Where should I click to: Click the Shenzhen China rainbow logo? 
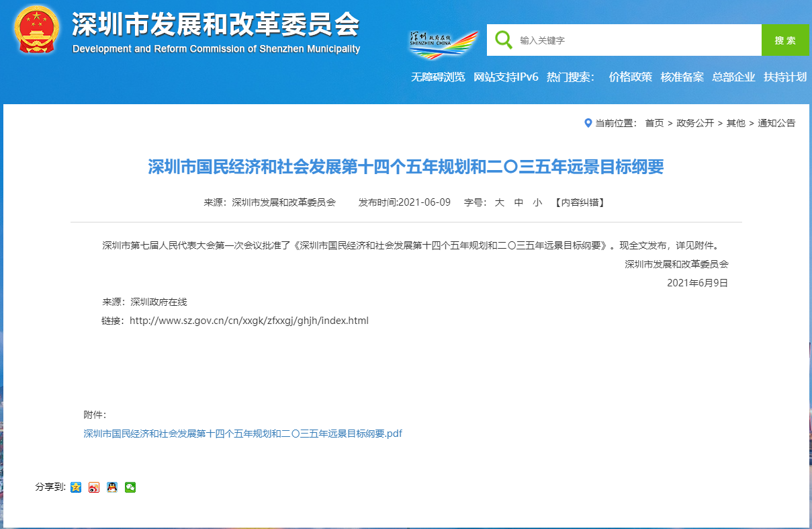(x=443, y=43)
